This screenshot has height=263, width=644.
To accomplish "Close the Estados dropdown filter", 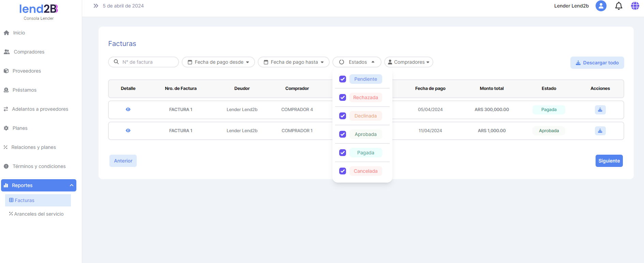I will coord(357,62).
